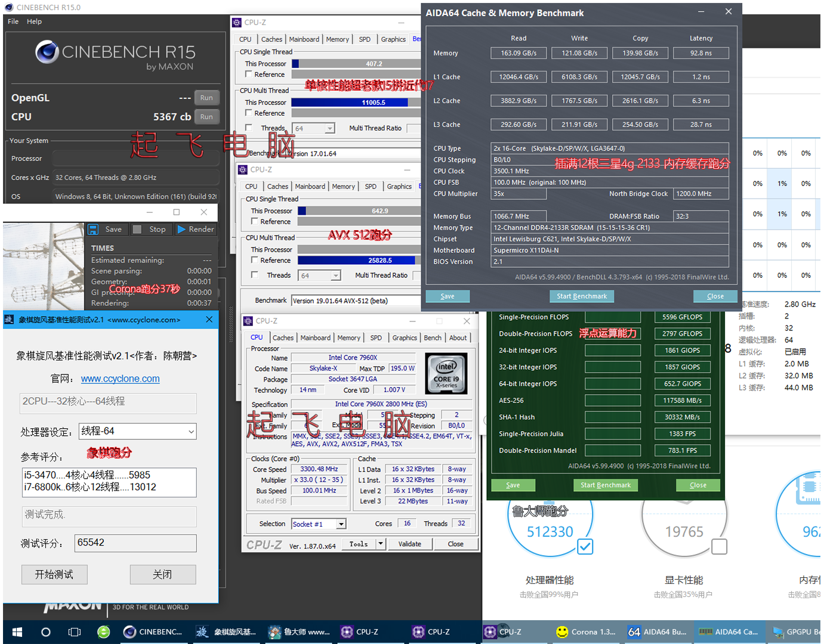Open Cortana search circle on the taskbar
The width and height of the screenshot is (824, 644).
click(46, 632)
